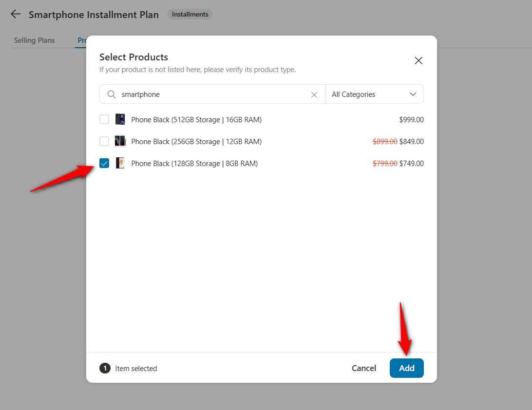Clear the smartphone search text with the X icon
532x410 pixels.
click(x=314, y=94)
